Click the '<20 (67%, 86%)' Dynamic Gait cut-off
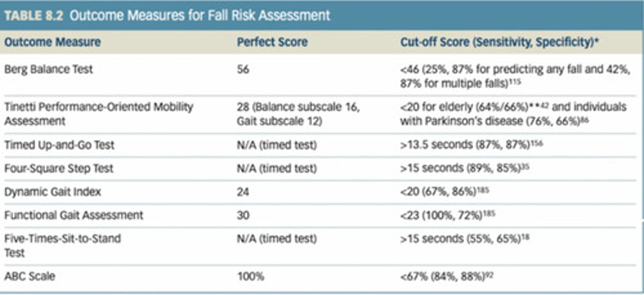Viewport: 644px width, 295px height. [438, 192]
